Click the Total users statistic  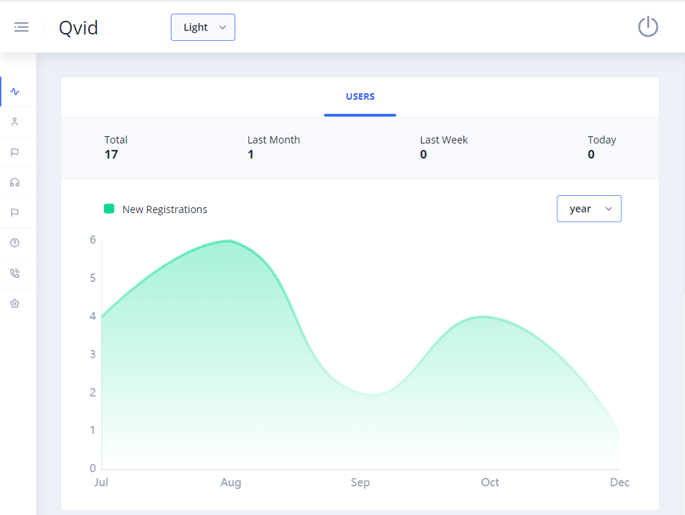[x=116, y=147]
